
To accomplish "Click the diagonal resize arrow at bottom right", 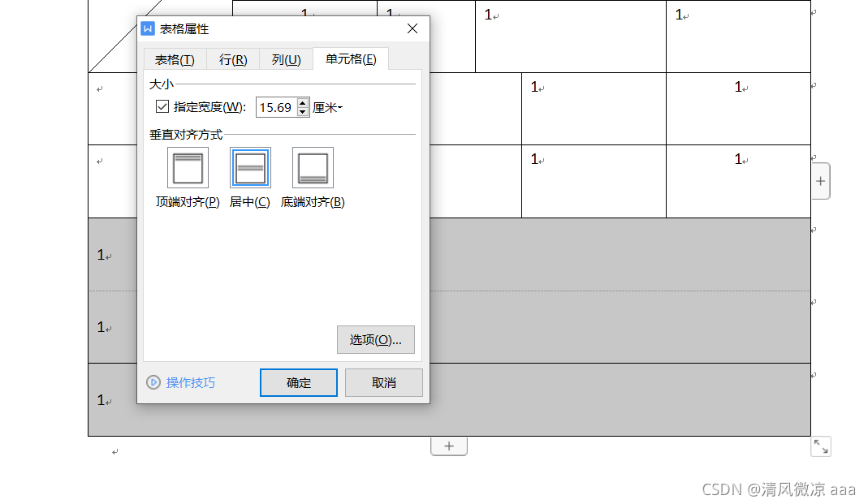I will point(820,446).
